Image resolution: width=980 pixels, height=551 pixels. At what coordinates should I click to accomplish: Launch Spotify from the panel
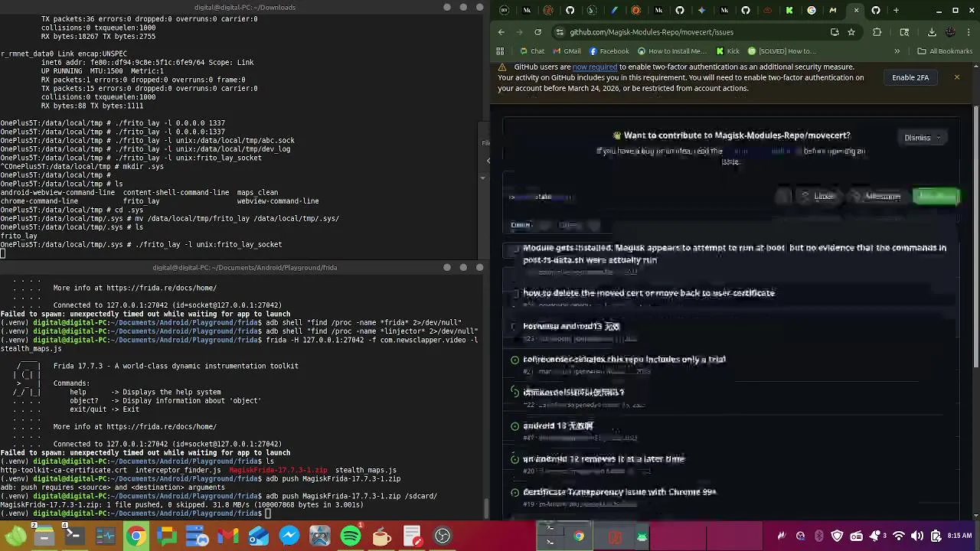pyautogui.click(x=351, y=536)
